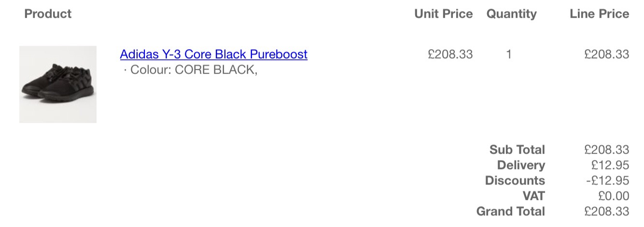Click the VAT label
This screenshot has height=227, width=644.
(533, 196)
